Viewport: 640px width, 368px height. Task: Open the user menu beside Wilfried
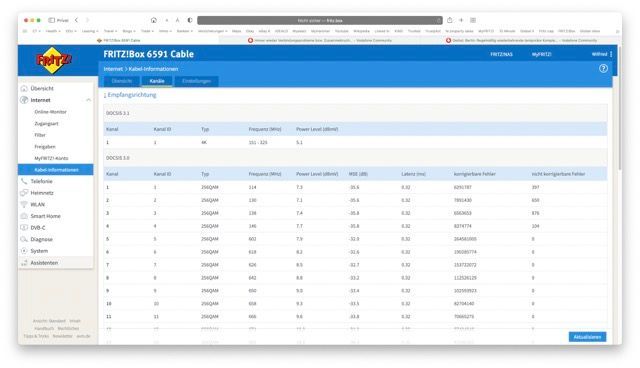coord(611,54)
